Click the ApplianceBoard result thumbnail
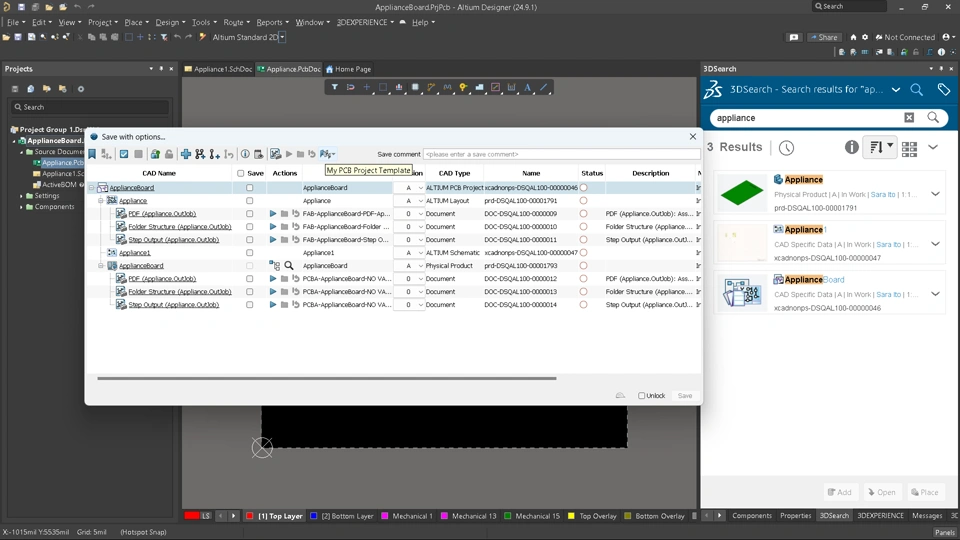960x540 pixels. coord(741,293)
